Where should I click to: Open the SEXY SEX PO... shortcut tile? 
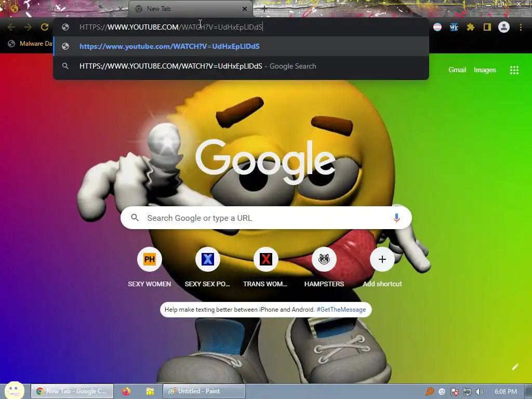click(x=207, y=268)
